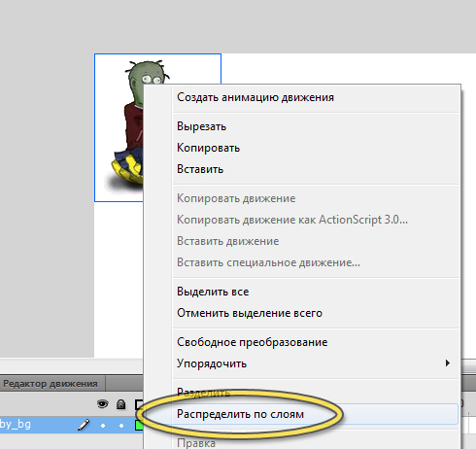Click the eye visibility column icon
This screenshot has height=449, width=476.
(103, 404)
